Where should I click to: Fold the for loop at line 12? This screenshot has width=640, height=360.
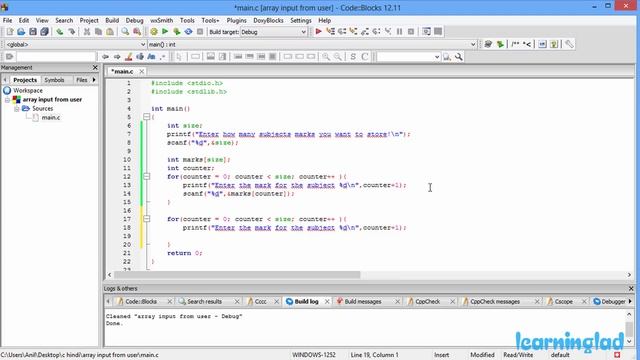pyautogui.click(x=147, y=177)
